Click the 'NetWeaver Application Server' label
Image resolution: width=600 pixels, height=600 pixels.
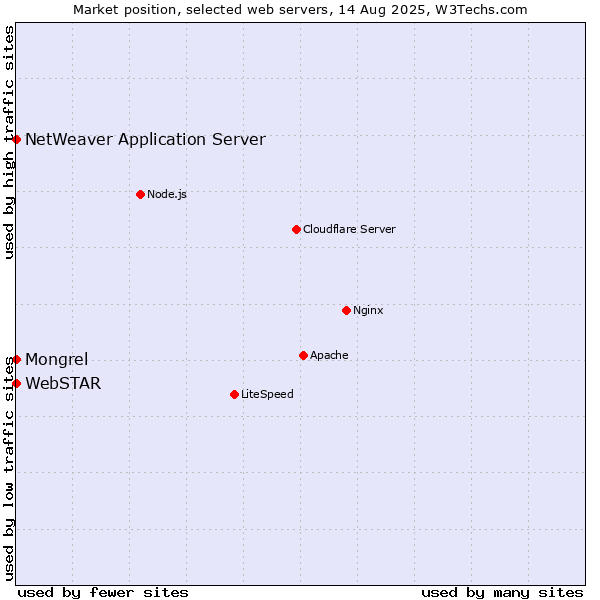(145, 140)
